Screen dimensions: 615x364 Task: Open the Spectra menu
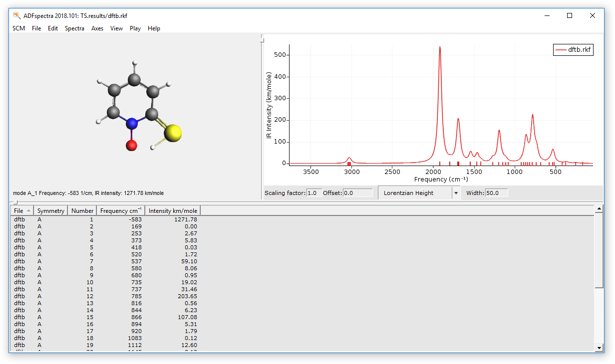point(74,28)
